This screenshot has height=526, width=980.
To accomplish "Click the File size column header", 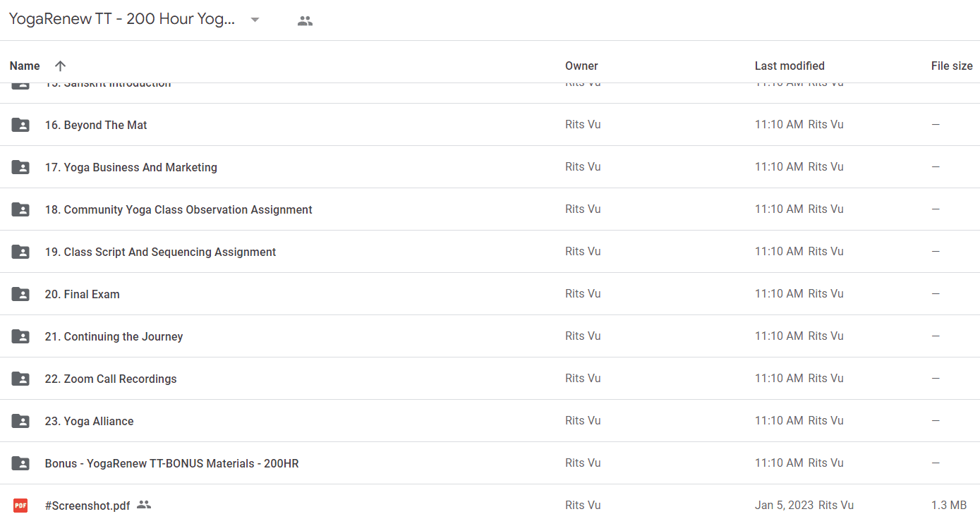I will click(x=952, y=66).
